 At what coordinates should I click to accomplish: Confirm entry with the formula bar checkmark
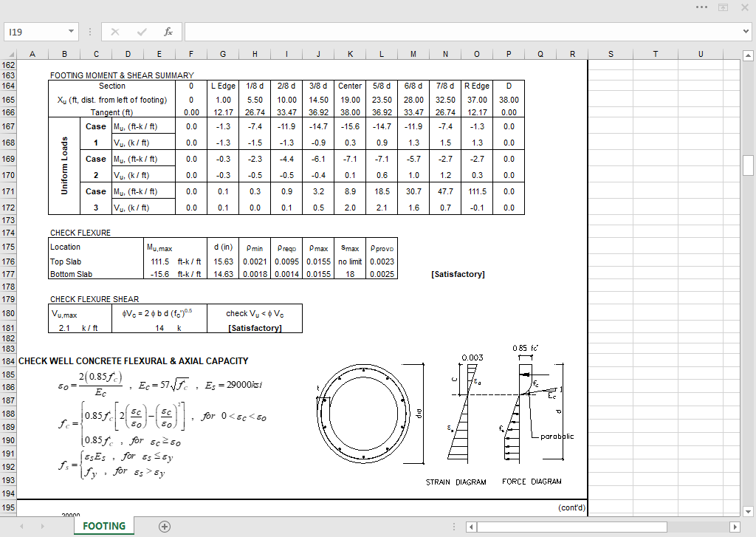pos(142,32)
